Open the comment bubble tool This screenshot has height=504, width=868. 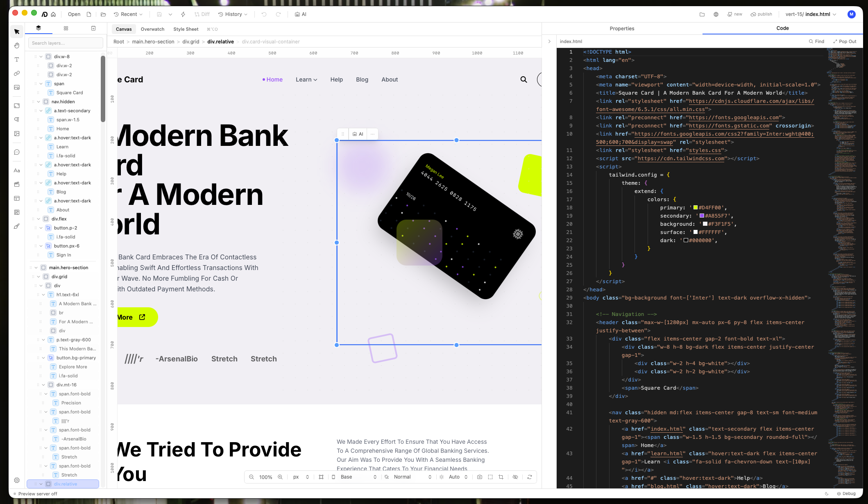[x=17, y=152]
